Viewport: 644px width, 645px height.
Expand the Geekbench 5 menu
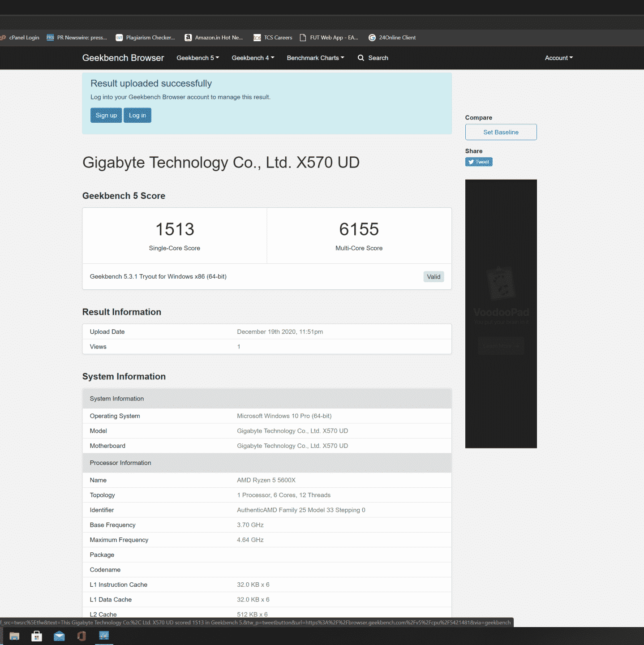[198, 58]
